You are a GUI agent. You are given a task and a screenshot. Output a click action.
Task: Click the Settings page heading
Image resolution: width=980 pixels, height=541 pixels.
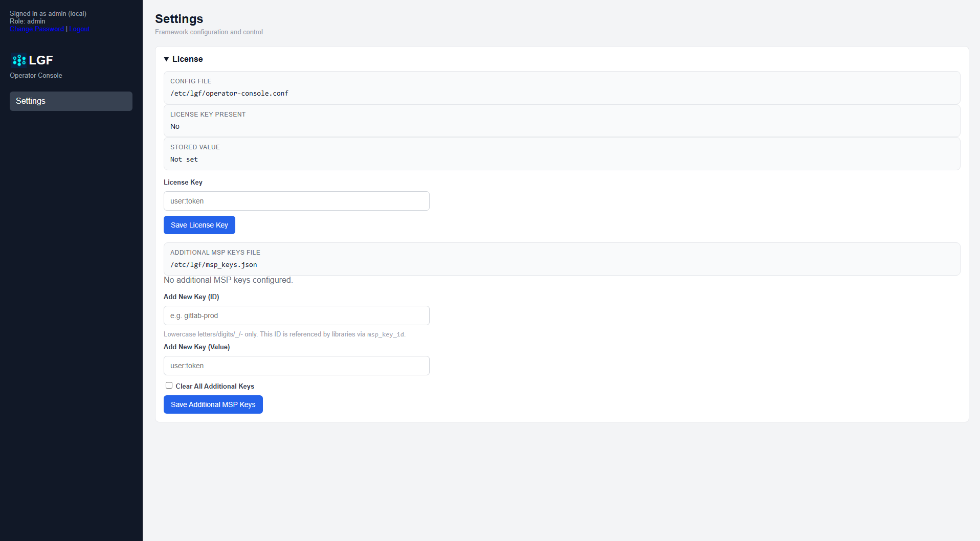[x=179, y=19]
